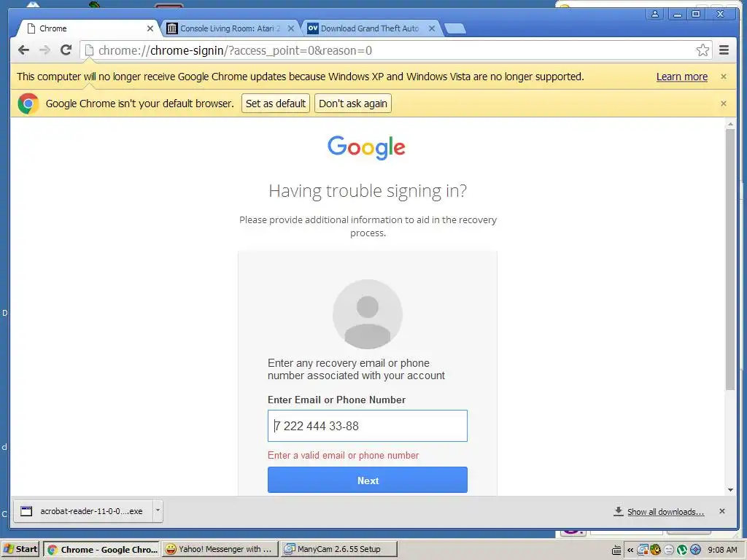Close the downloads shelf
Screen dimensions: 747x560
pyautogui.click(x=721, y=511)
